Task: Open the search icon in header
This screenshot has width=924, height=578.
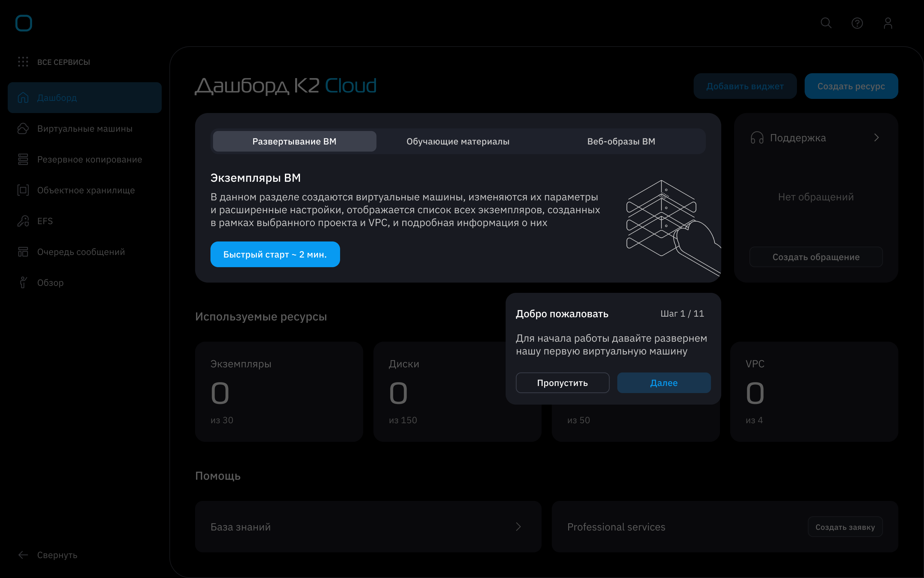Action: click(x=826, y=23)
